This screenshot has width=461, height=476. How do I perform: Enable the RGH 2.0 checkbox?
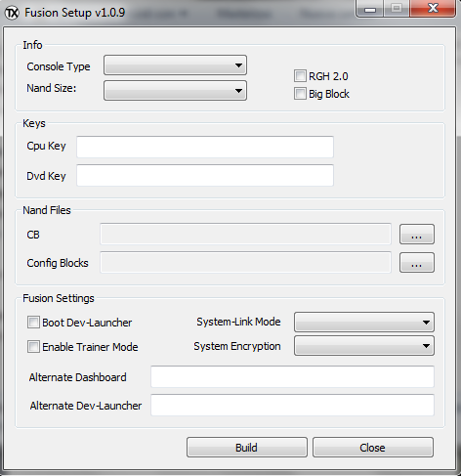(300, 76)
